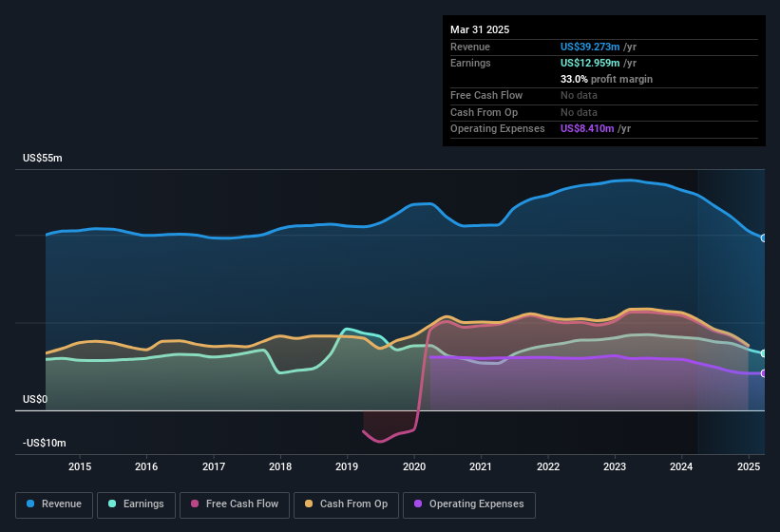Click the 2019 x-axis label
Screen dimensions: 780x532
347,466
